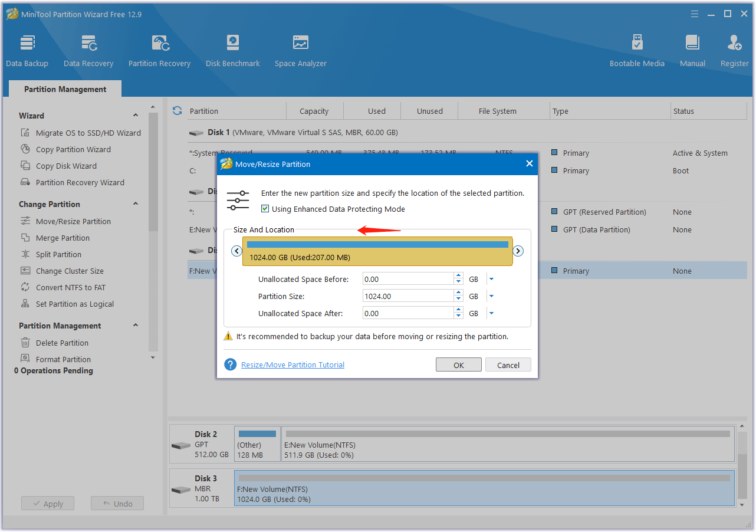Sort by the Capacity column header

(x=314, y=111)
